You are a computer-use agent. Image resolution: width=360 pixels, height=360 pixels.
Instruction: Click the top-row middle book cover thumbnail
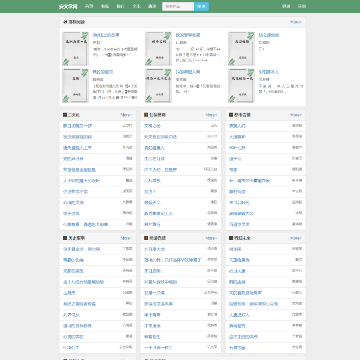click(x=158, y=49)
